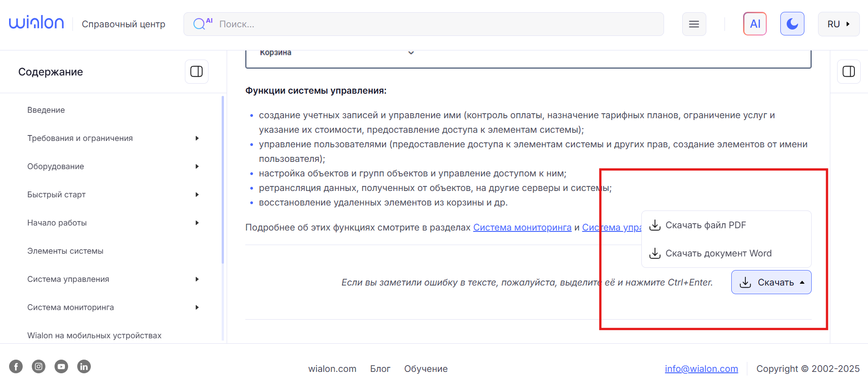
Task: Open Справочный центр home link
Action: point(124,24)
